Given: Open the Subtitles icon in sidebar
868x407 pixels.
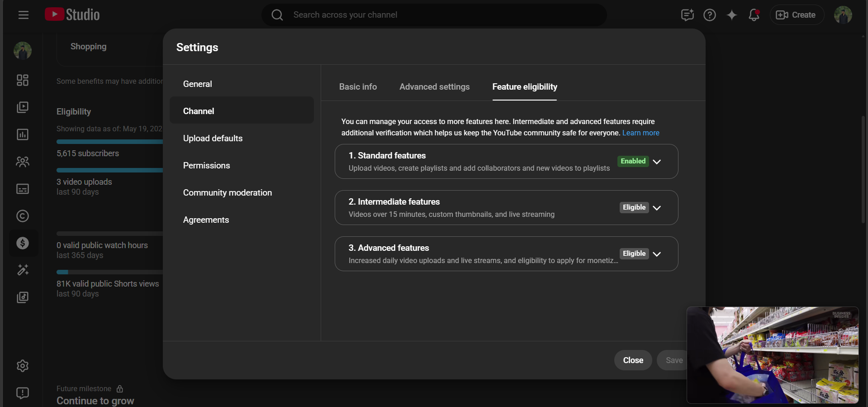Looking at the screenshot, I should tap(23, 189).
